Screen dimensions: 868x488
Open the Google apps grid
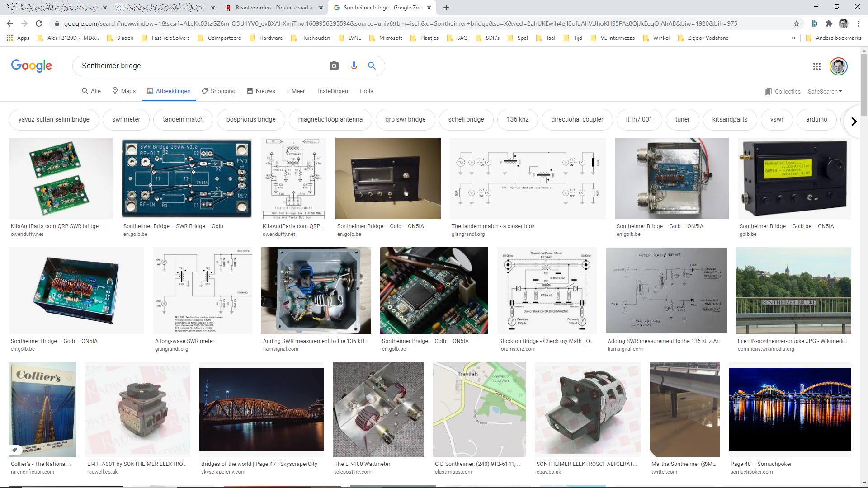click(816, 66)
